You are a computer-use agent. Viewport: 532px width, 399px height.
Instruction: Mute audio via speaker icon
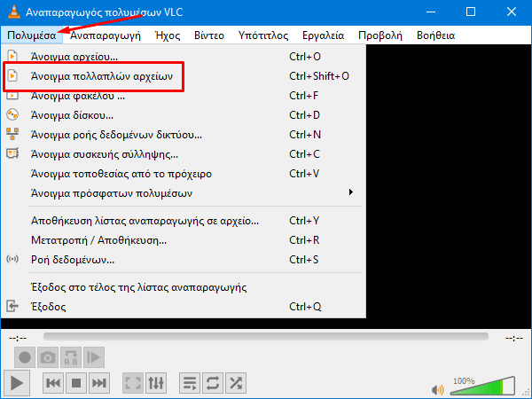438,389
